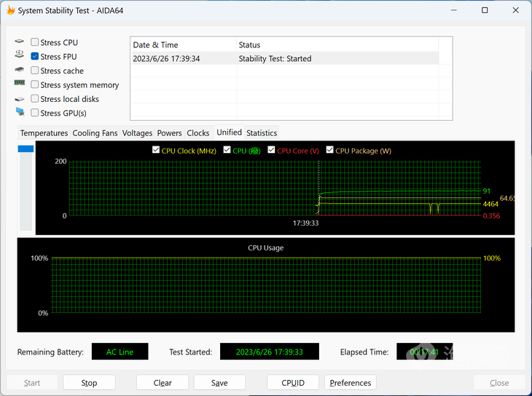
Task: Open Preferences
Action: tap(350, 383)
